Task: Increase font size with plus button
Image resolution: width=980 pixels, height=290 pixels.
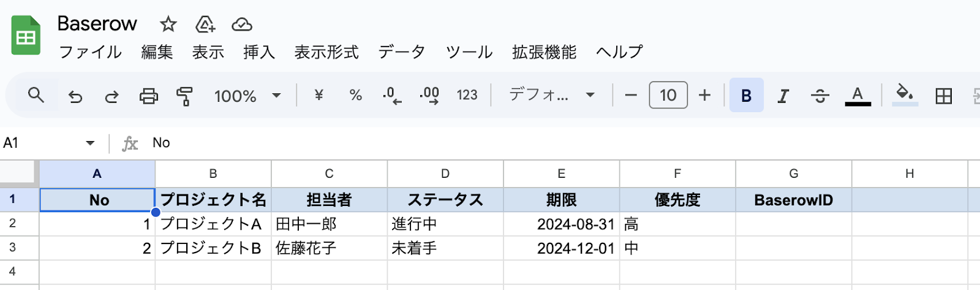Action: pyautogui.click(x=704, y=95)
